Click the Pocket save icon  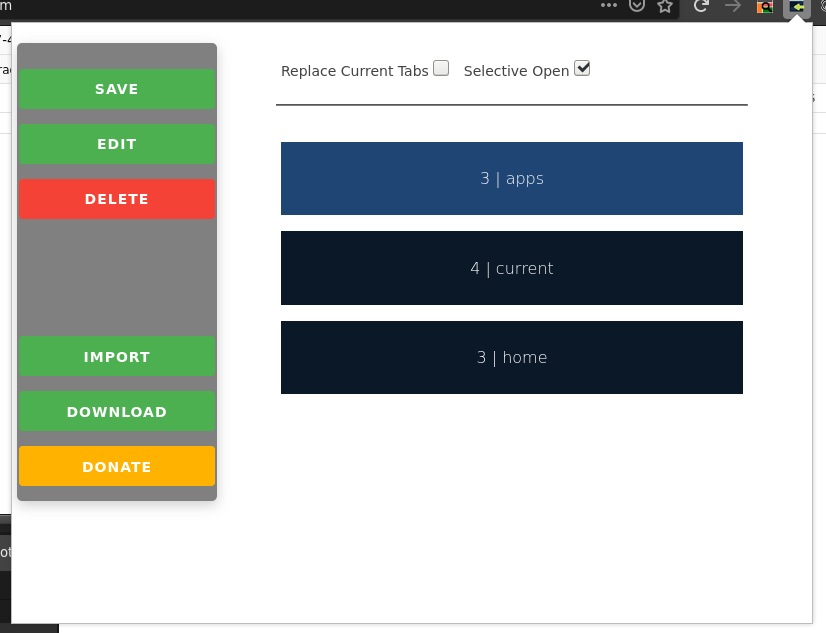[x=637, y=5]
